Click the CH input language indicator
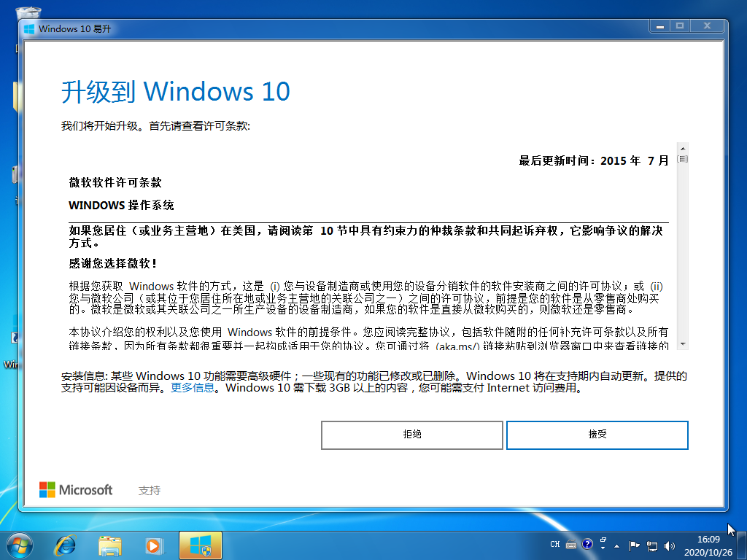 point(554,545)
